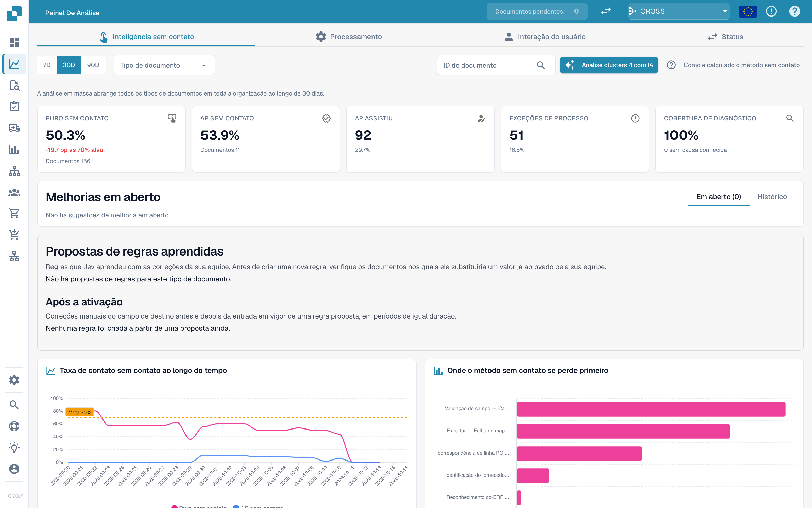
Task: Click the Exportar — Falha no map bar
Action: point(623,431)
